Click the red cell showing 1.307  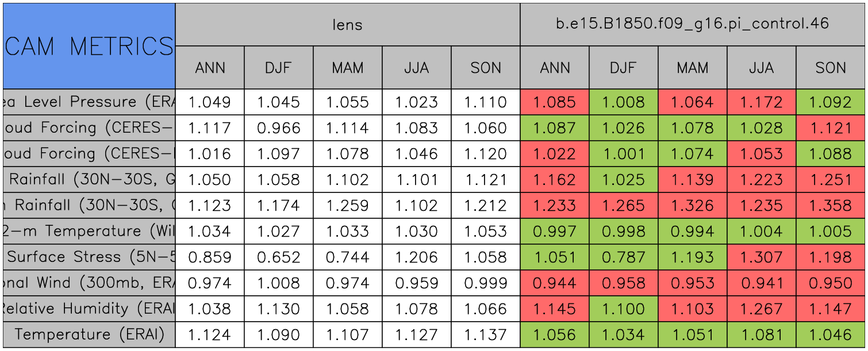761,257
